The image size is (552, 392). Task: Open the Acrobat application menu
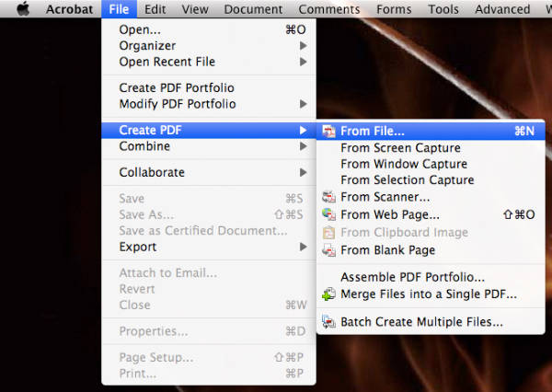click(x=69, y=9)
